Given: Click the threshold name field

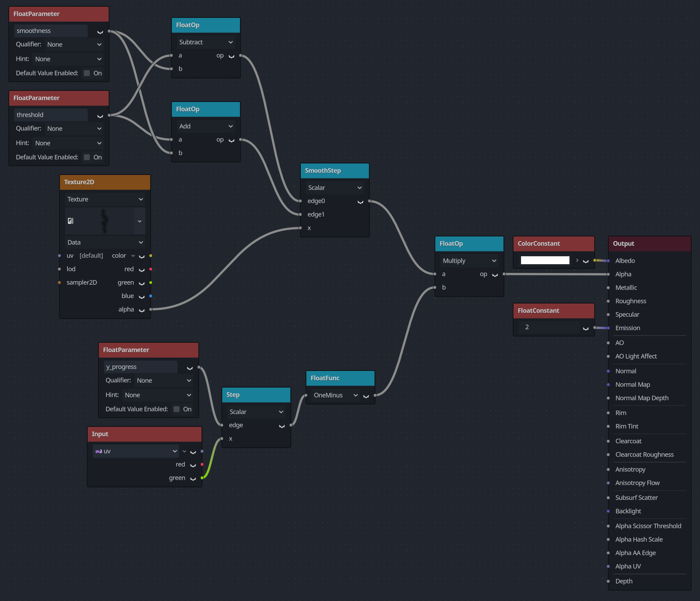Looking at the screenshot, I should pos(51,115).
